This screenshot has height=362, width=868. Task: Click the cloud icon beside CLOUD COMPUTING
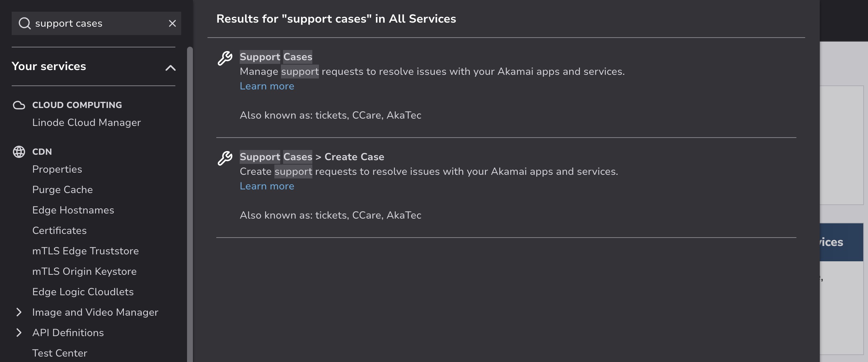[19, 105]
